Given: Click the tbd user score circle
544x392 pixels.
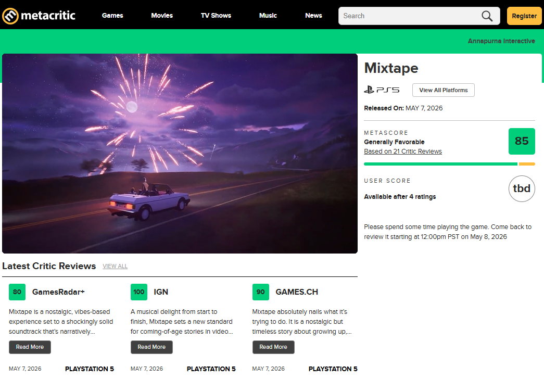Looking at the screenshot, I should point(522,189).
